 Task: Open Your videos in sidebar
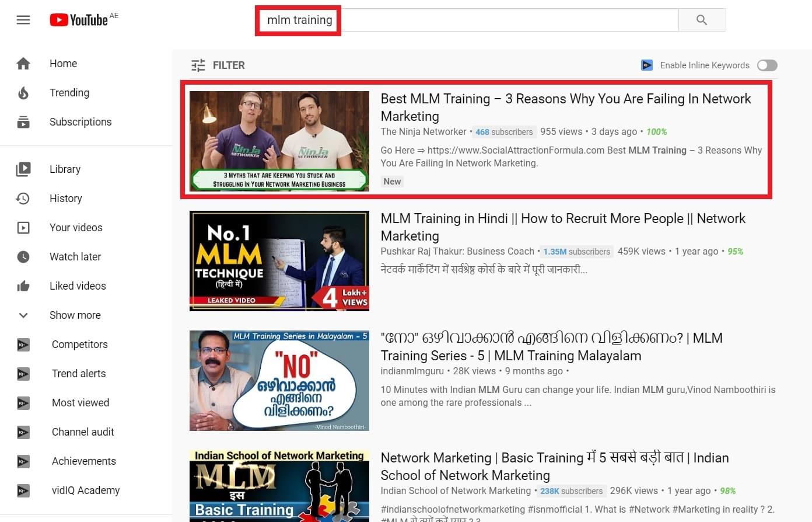76,228
